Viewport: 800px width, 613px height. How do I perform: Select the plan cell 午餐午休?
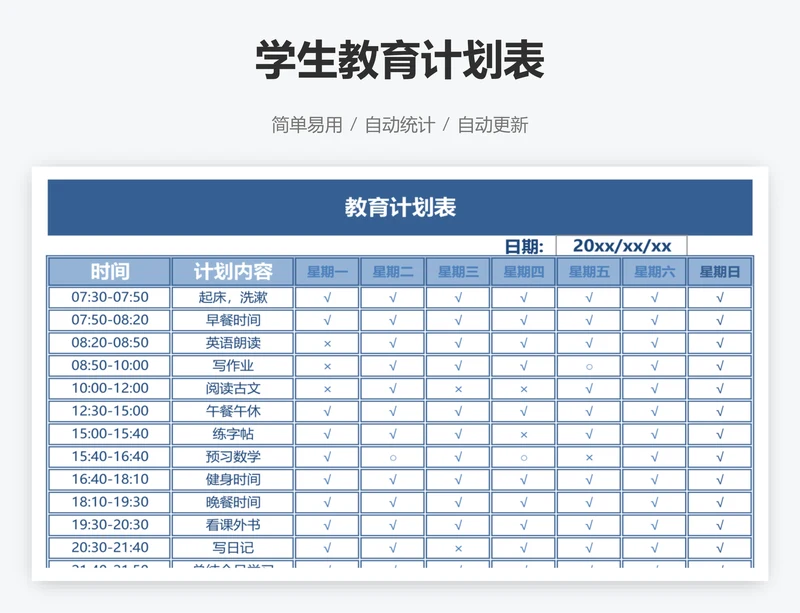[233, 411]
